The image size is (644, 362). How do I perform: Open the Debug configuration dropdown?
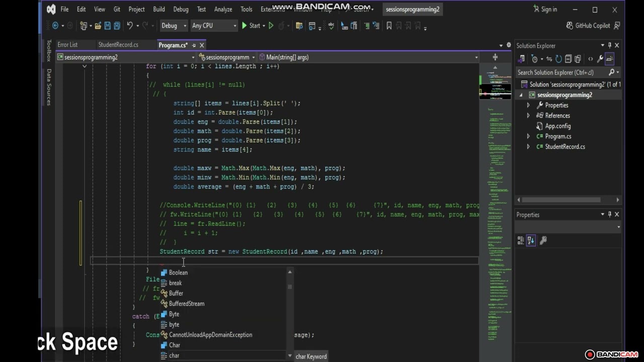pyautogui.click(x=174, y=26)
